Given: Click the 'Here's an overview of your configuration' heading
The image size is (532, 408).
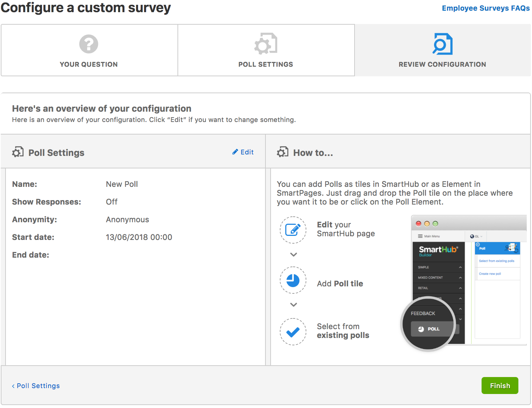Looking at the screenshot, I should click(102, 108).
